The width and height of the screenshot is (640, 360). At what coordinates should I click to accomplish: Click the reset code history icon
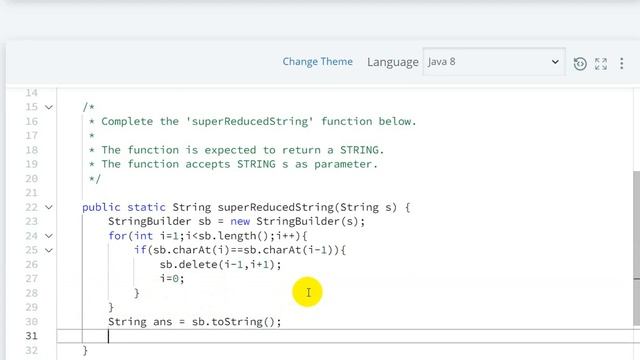click(x=580, y=64)
